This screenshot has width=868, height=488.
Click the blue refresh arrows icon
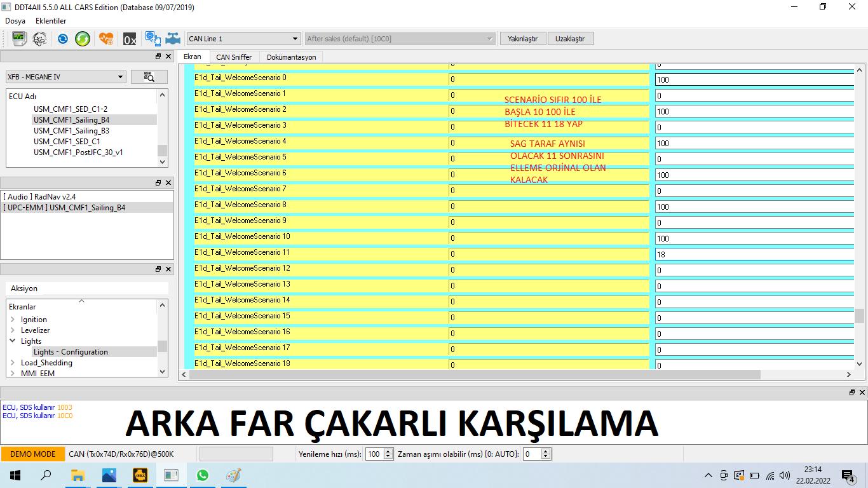click(63, 39)
